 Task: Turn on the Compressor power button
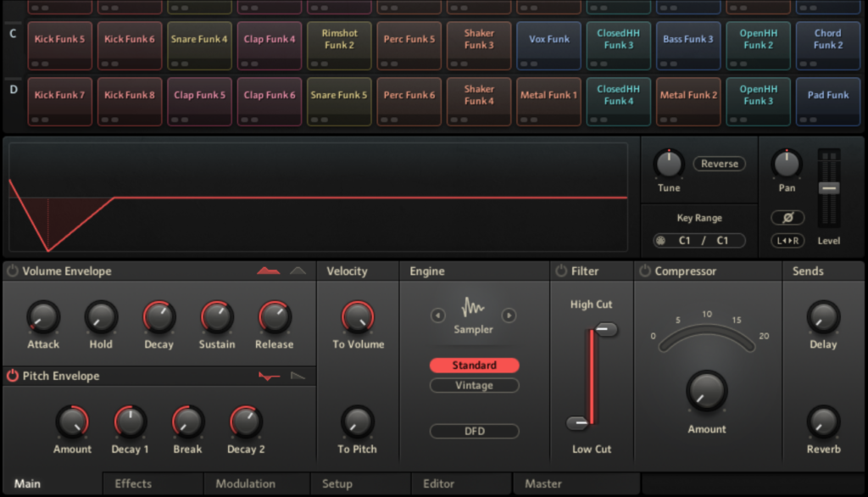[645, 271]
